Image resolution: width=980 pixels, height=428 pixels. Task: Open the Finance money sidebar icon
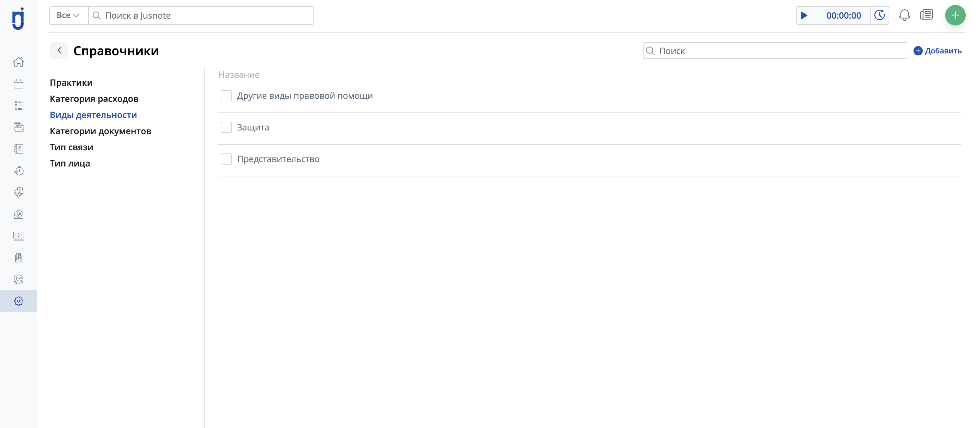[18, 236]
